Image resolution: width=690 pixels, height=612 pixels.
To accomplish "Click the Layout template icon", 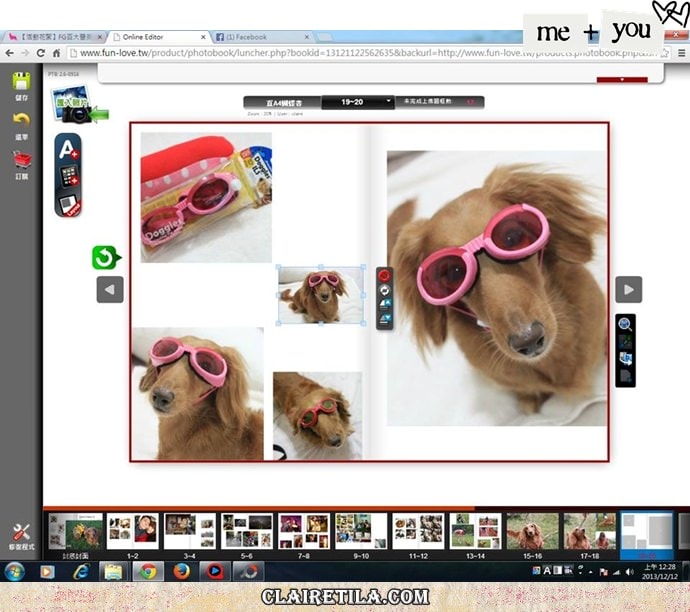I will 68,204.
